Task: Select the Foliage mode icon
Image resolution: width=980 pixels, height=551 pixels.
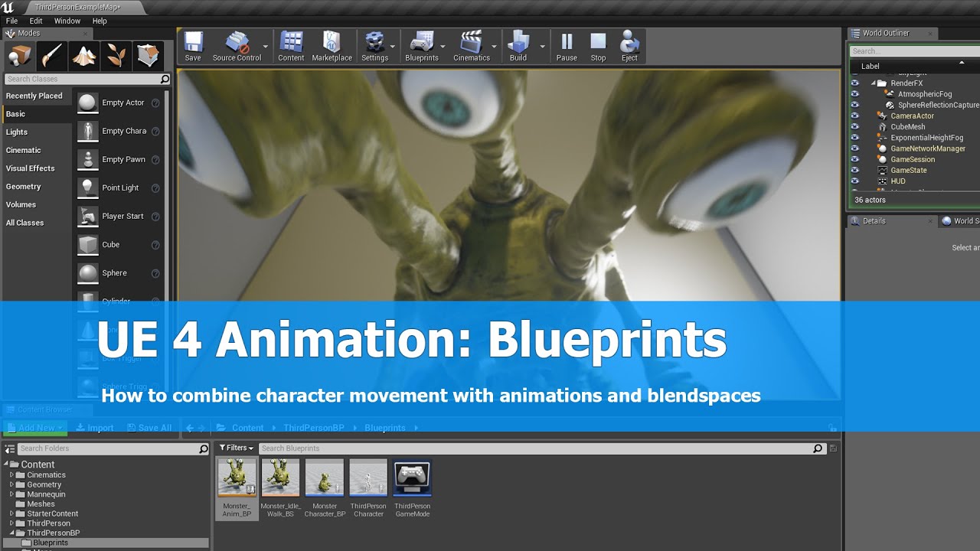Action: coord(116,55)
